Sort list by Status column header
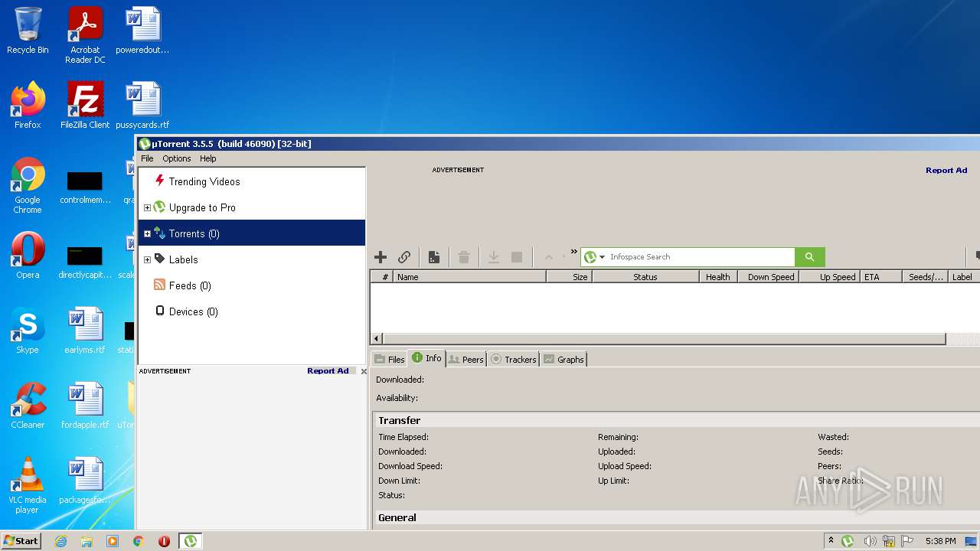The image size is (980, 551). [645, 277]
